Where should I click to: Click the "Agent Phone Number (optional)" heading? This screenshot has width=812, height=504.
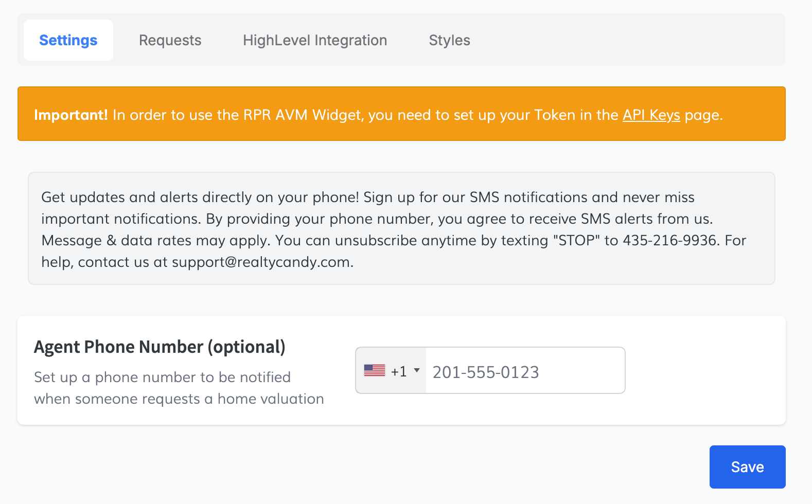pyautogui.click(x=160, y=347)
